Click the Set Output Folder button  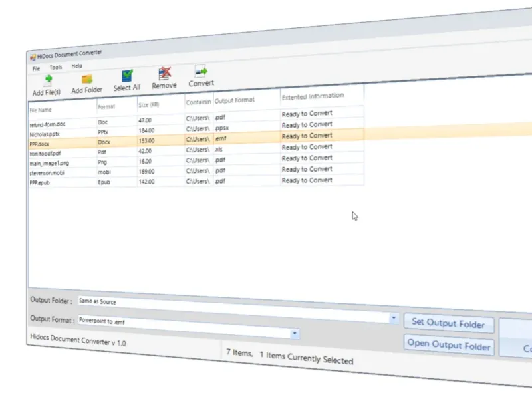[448, 323]
